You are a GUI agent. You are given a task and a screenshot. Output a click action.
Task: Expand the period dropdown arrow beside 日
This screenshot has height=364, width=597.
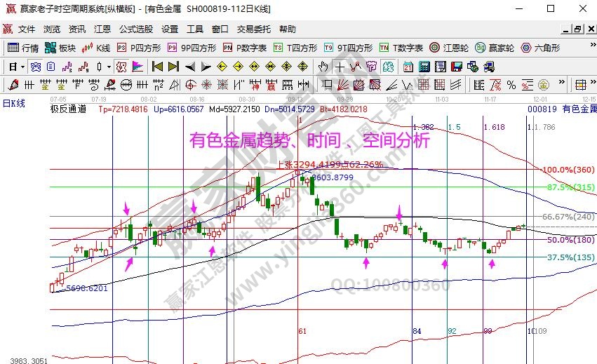pos(22,67)
